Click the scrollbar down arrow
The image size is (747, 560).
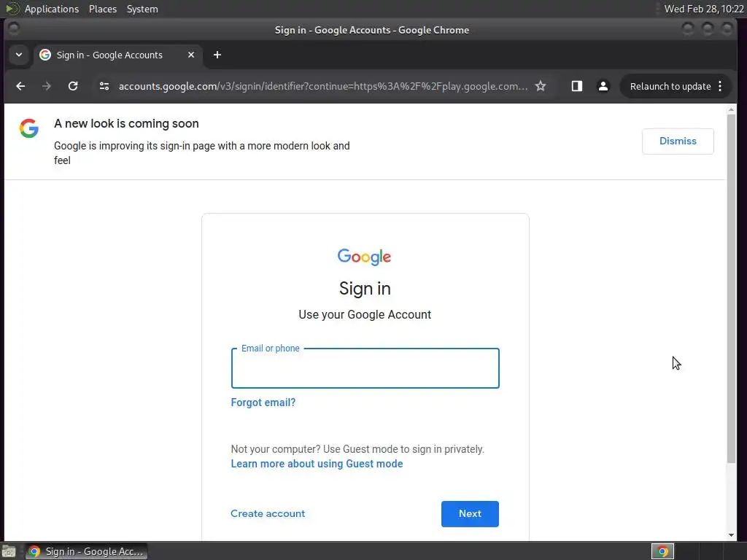click(x=731, y=535)
